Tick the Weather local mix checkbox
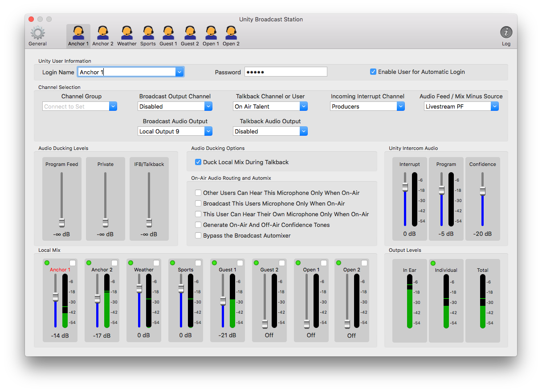Viewport: 542px width, 392px height. 156,263
